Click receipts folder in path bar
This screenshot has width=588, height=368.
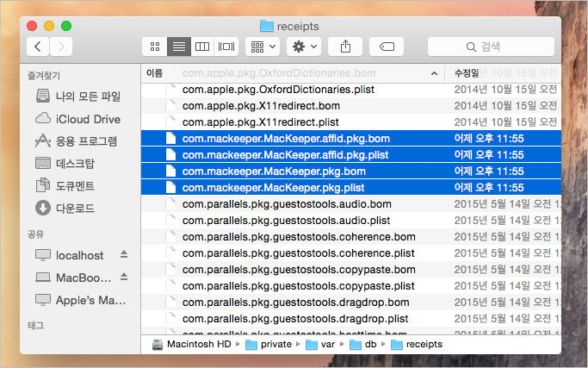coord(417,345)
